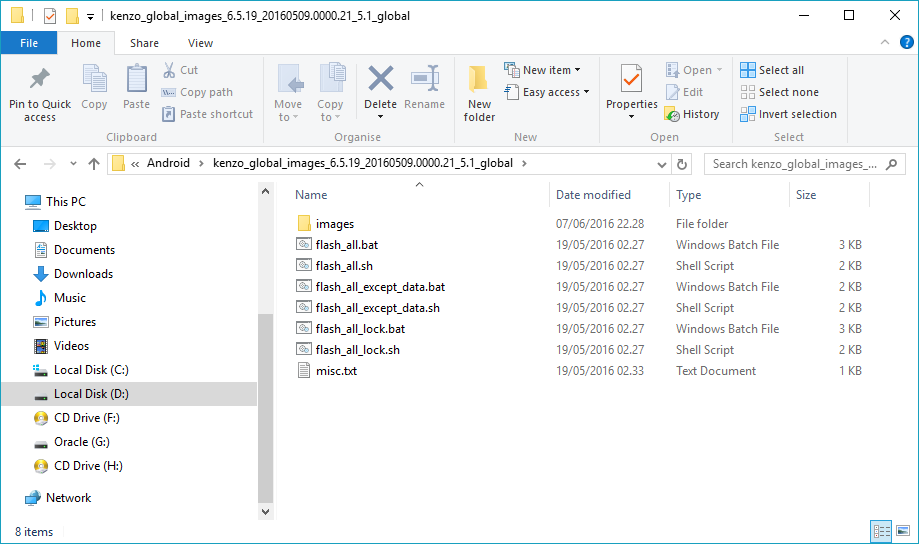Go up one folder level arrow
Viewport: 919px width, 544px height.
(x=94, y=164)
